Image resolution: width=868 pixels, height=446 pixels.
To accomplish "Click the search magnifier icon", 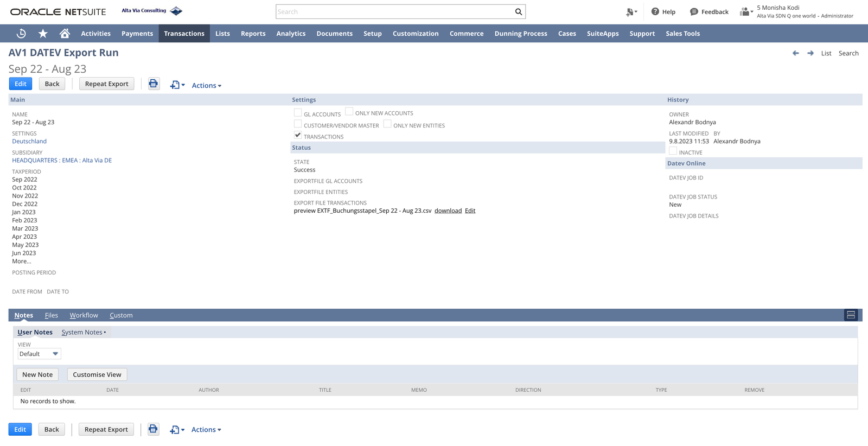I will [x=519, y=12].
